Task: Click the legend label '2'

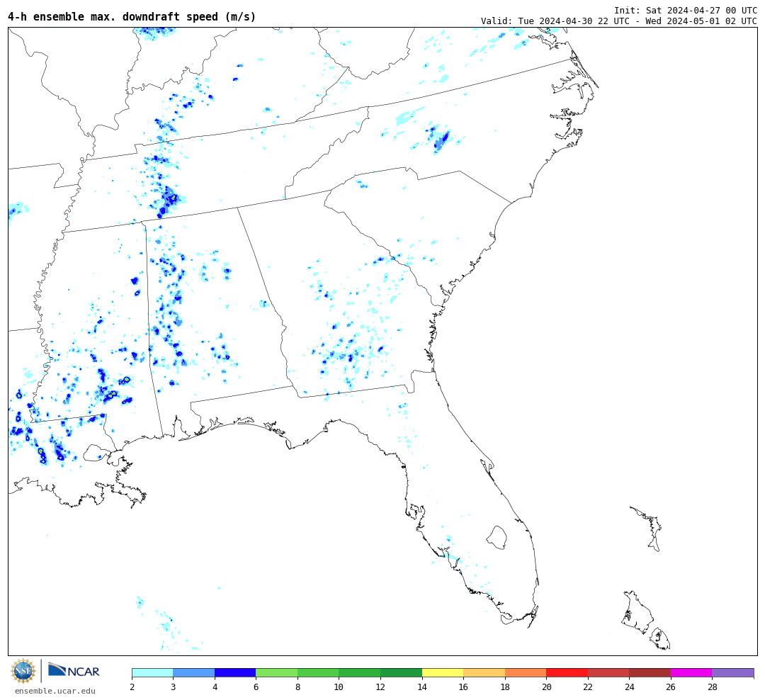Action: click(x=132, y=687)
